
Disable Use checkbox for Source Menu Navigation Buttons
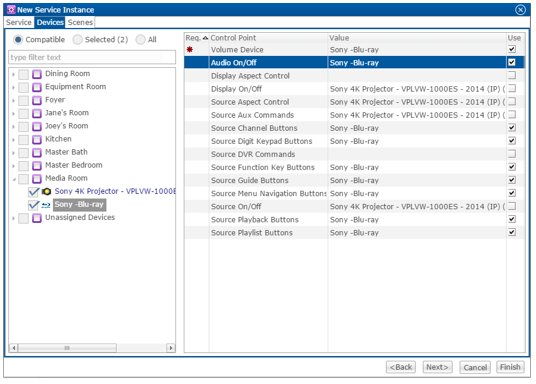point(512,193)
